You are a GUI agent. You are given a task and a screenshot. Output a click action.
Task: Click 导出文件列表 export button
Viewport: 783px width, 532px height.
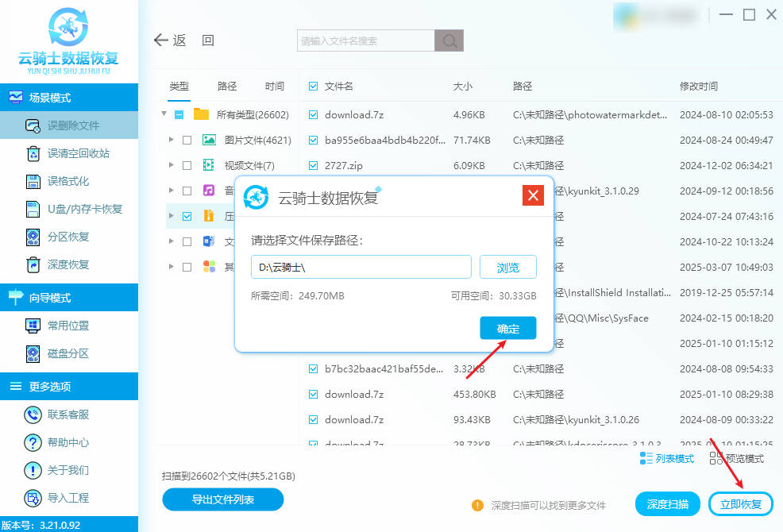[222, 499]
